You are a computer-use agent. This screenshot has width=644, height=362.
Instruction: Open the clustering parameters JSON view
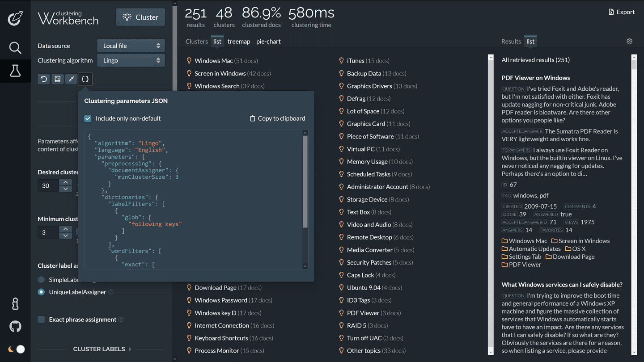pyautogui.click(x=85, y=79)
